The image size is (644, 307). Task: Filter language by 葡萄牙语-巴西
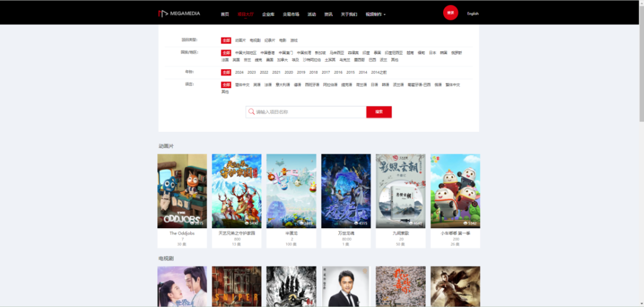[419, 85]
